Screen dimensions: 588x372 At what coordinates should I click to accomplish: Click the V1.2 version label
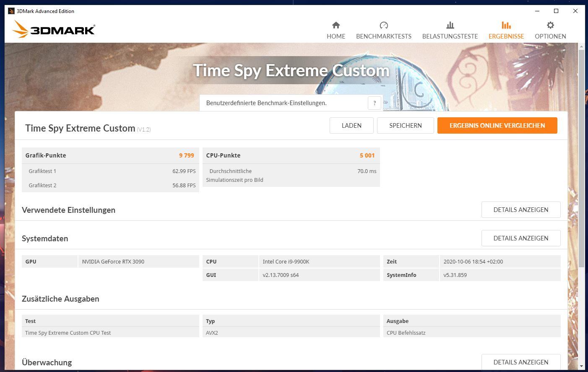pyautogui.click(x=144, y=129)
